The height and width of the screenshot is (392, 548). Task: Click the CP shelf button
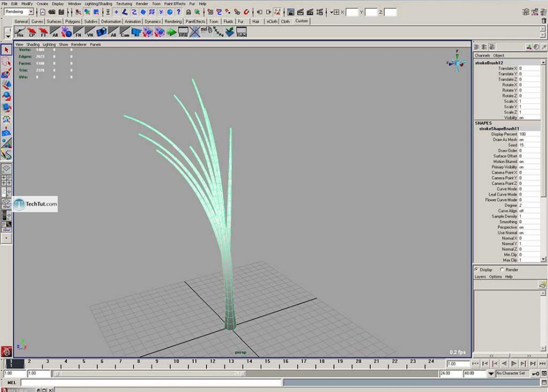coord(32,32)
